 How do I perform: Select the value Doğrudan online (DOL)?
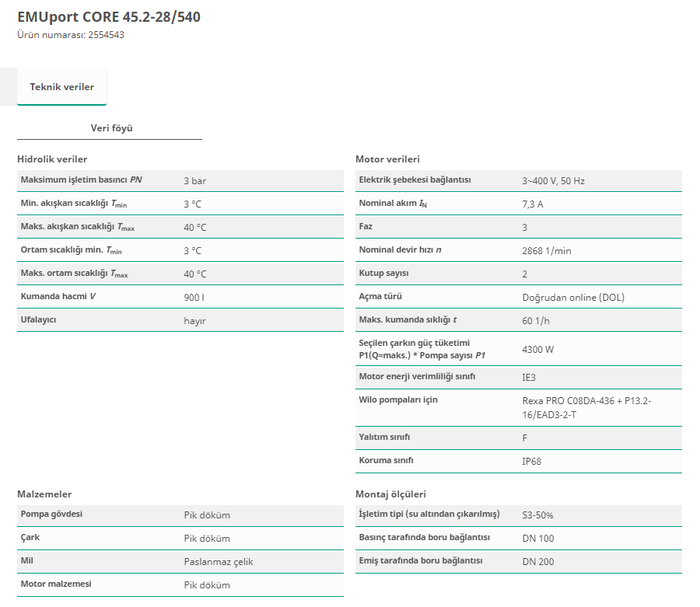click(573, 298)
